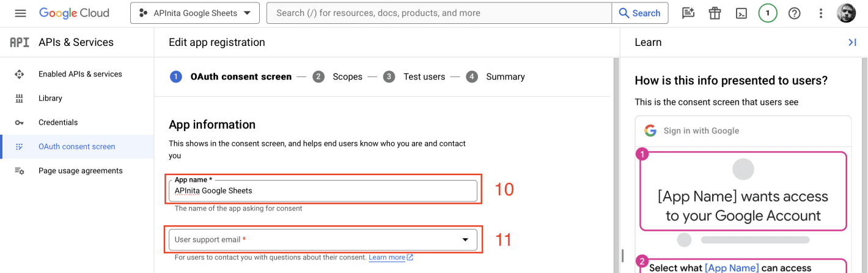Open the help question mark icon
Image resolution: width=868 pixels, height=273 pixels.
tap(794, 13)
